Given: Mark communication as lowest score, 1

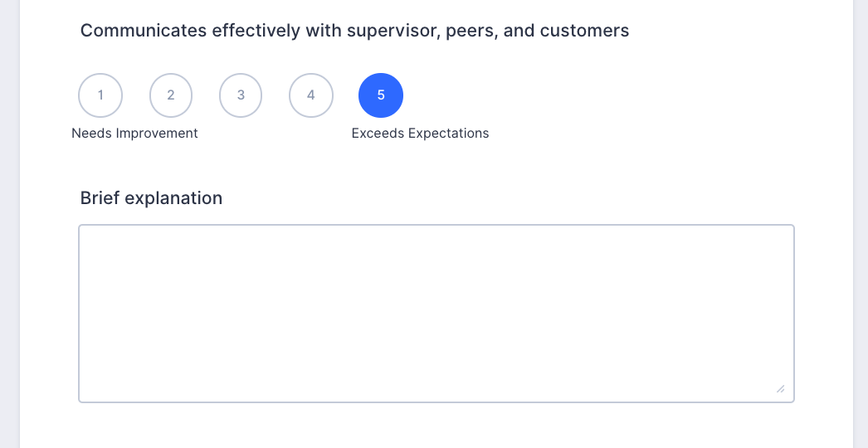Looking at the screenshot, I should [x=100, y=95].
